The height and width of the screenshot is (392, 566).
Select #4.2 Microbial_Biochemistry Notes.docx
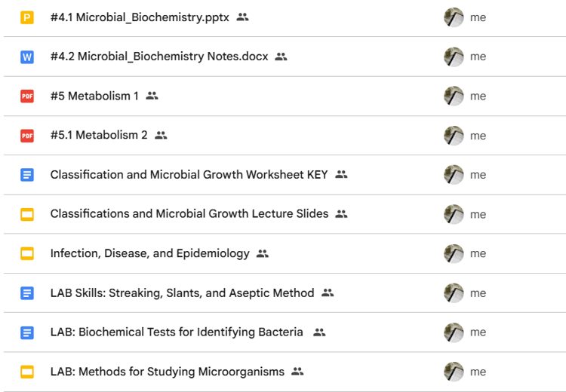(x=159, y=57)
